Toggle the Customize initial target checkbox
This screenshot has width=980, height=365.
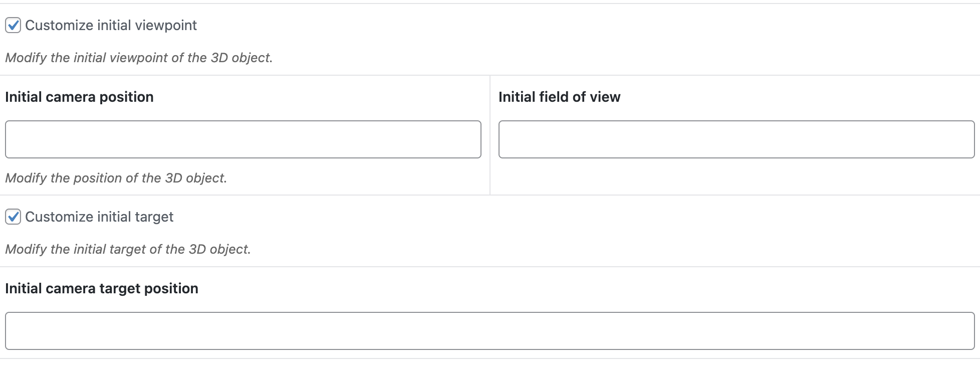[13, 217]
